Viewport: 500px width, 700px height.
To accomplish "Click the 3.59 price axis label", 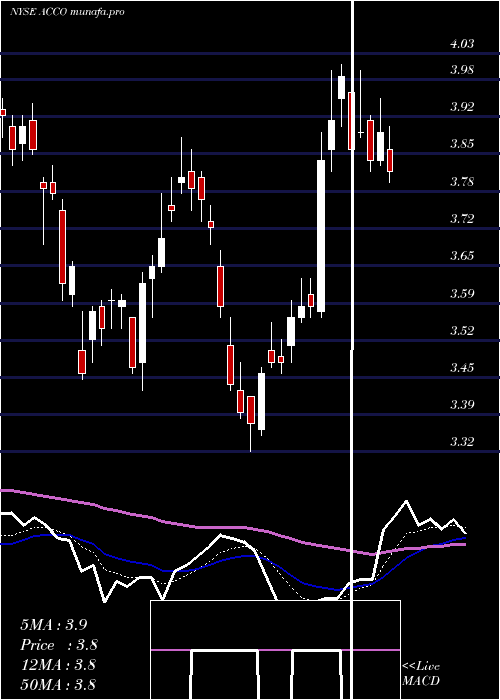I will pyautogui.click(x=462, y=293).
